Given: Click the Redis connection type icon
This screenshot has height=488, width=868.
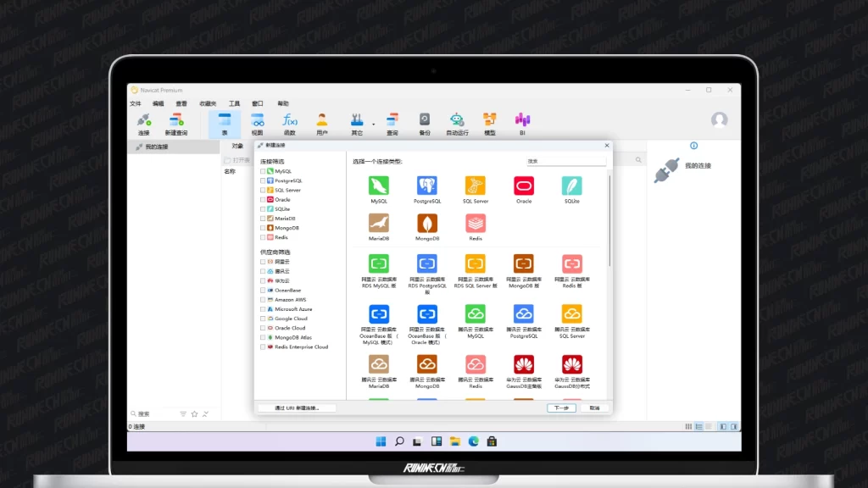Looking at the screenshot, I should pyautogui.click(x=476, y=223).
